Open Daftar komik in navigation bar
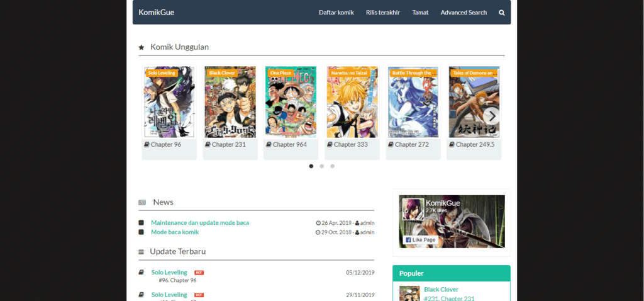Viewport: 644px width, 301px height. (x=336, y=13)
